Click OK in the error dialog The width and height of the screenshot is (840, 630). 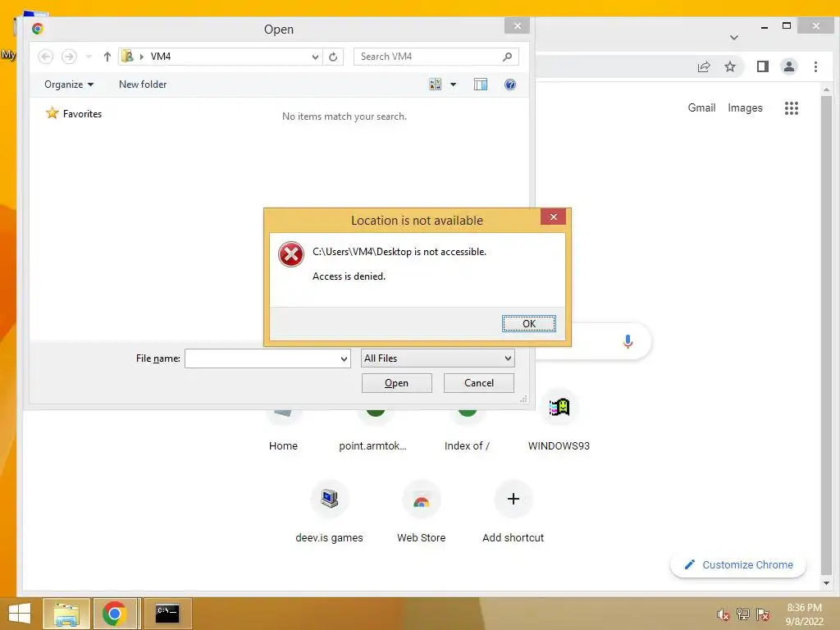tap(528, 323)
